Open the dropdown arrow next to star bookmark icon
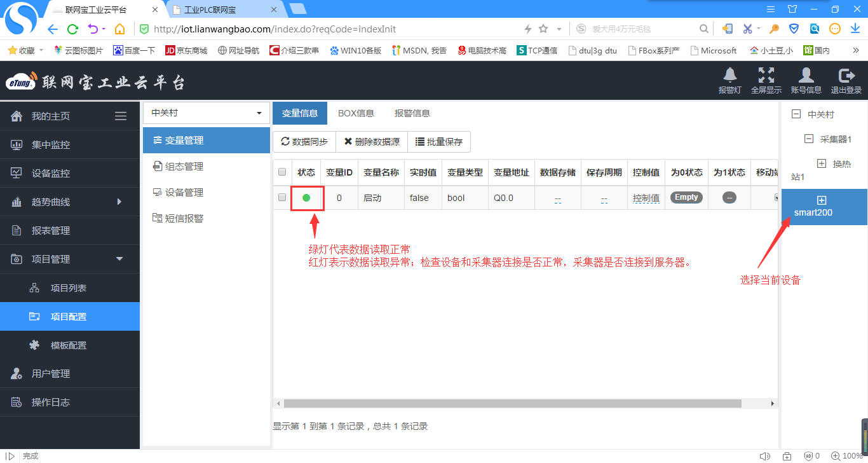 coord(559,29)
